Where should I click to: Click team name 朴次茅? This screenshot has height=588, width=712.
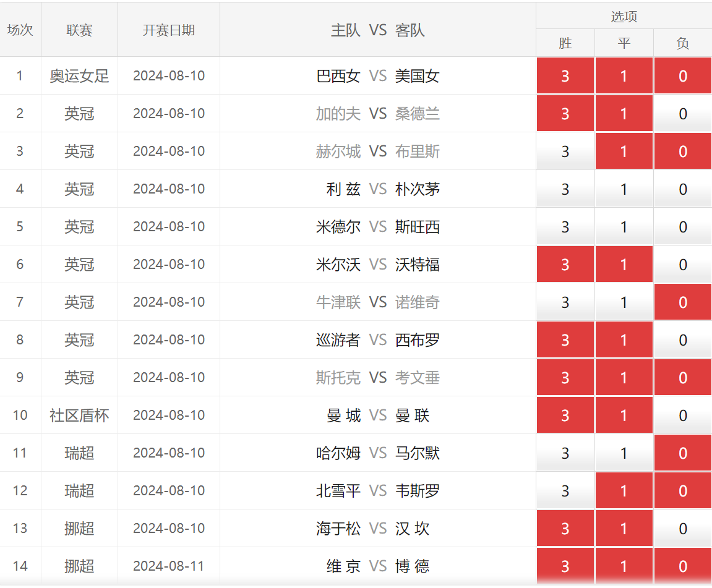point(418,189)
